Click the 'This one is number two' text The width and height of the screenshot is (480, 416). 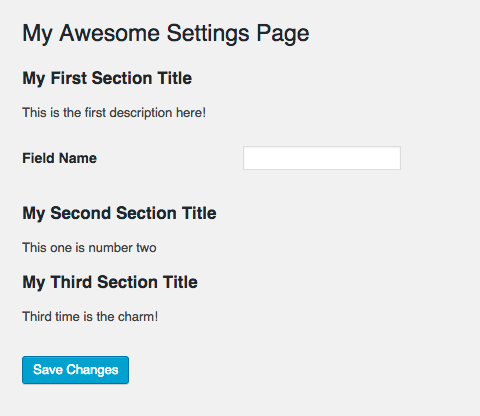(89, 248)
